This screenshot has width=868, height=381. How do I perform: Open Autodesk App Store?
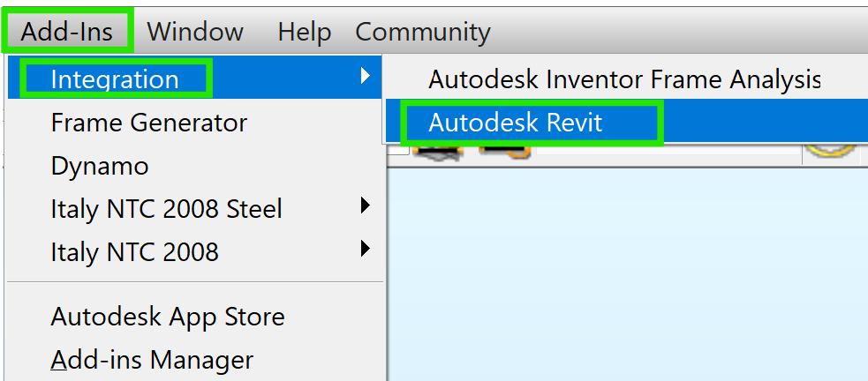tap(195, 317)
